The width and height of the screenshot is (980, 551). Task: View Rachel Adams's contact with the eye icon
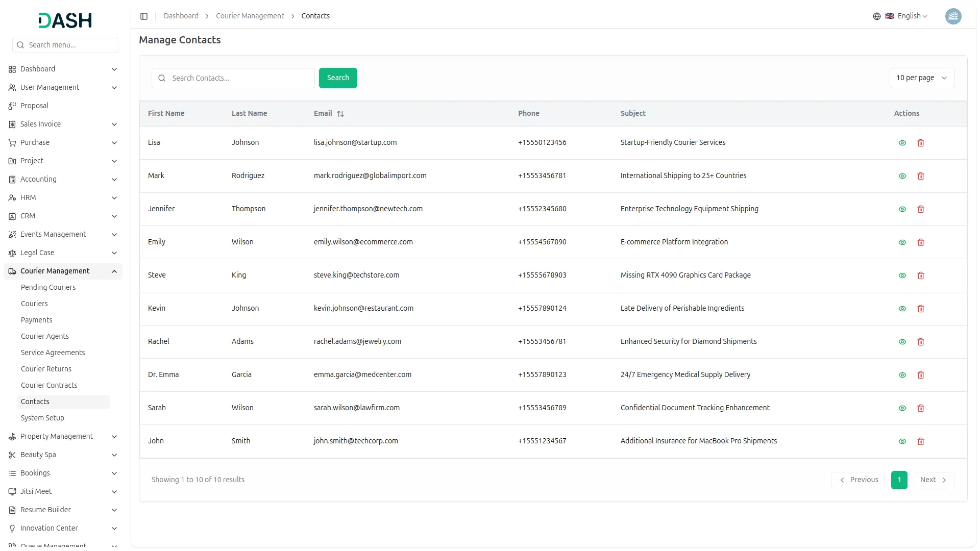[x=902, y=342]
